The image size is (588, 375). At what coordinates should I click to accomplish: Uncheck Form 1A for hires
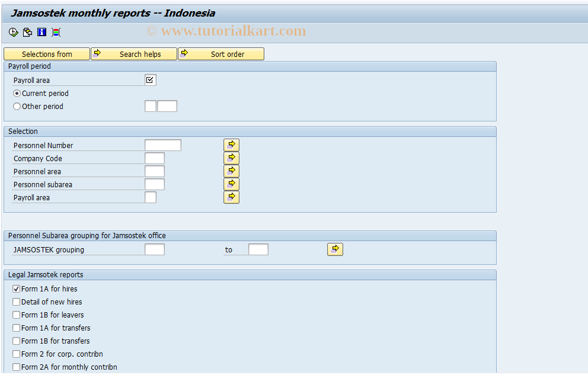pyautogui.click(x=16, y=289)
